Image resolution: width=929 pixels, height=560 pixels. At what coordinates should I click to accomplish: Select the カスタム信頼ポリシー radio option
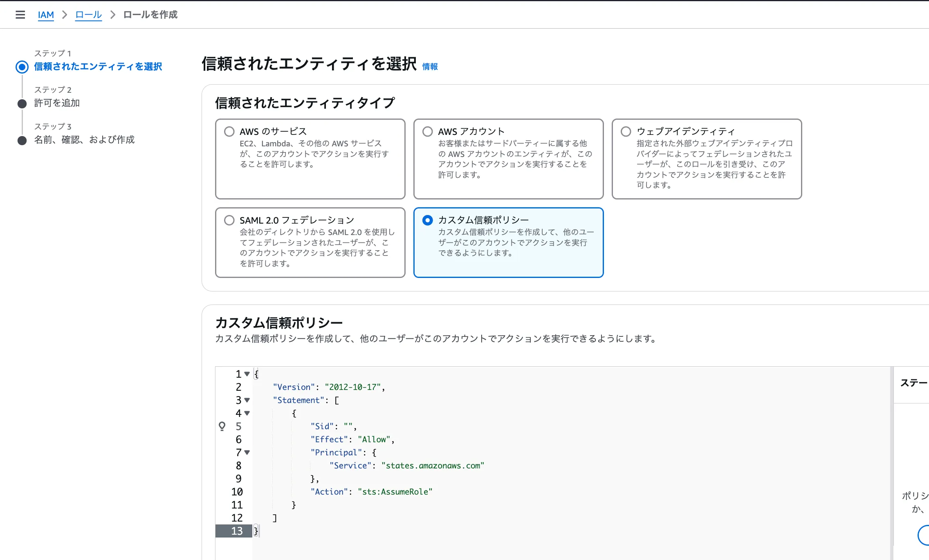pyautogui.click(x=428, y=220)
